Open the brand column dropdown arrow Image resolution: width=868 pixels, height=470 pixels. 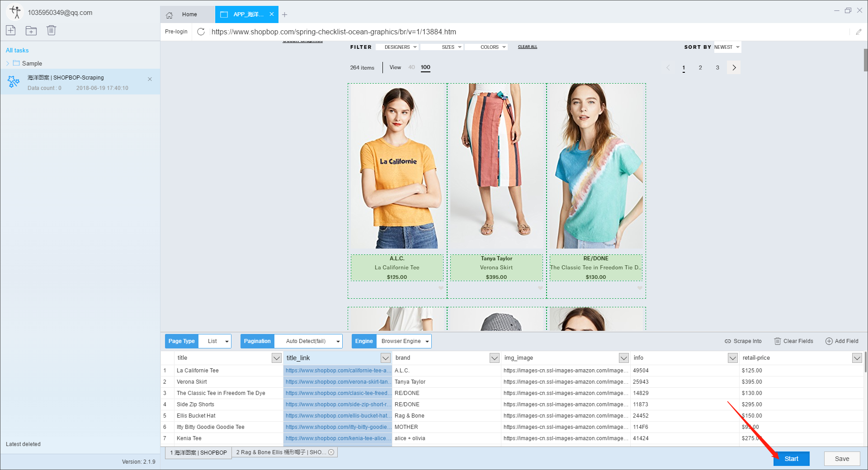coord(495,358)
